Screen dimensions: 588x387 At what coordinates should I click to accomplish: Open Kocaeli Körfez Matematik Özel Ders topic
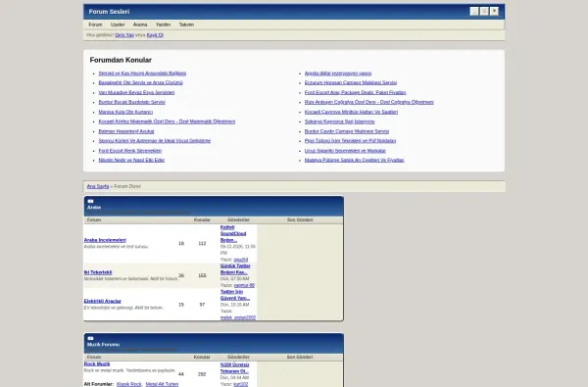point(167,121)
